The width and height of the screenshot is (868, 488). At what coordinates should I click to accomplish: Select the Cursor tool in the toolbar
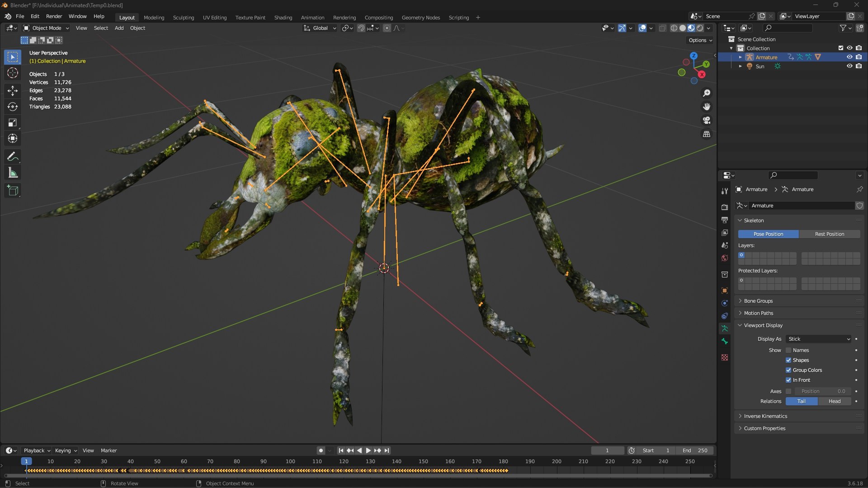click(x=13, y=73)
